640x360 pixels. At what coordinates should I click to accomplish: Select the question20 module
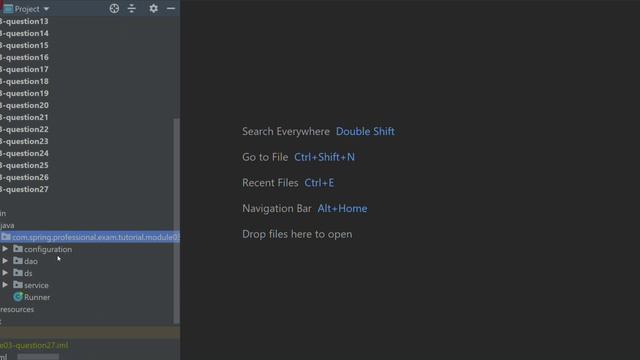tap(24, 105)
